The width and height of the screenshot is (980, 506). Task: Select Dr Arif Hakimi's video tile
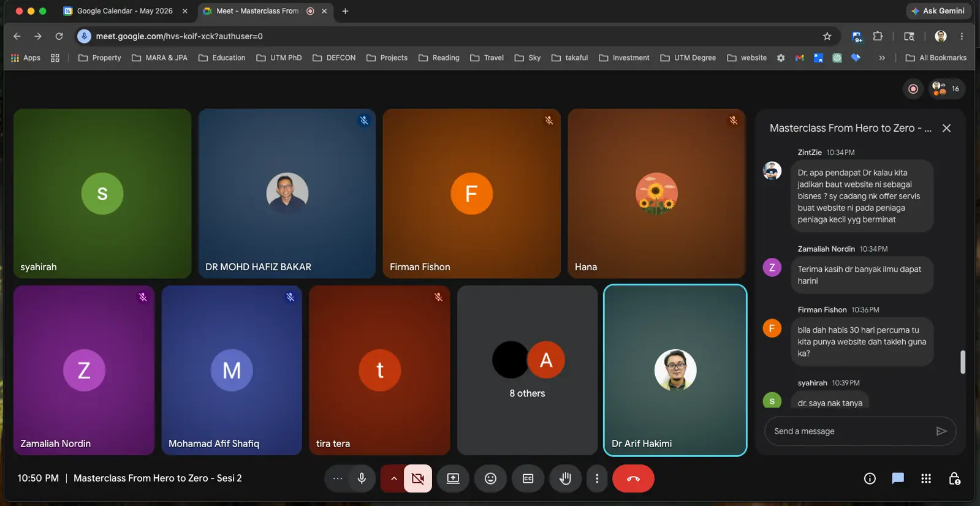pos(675,370)
